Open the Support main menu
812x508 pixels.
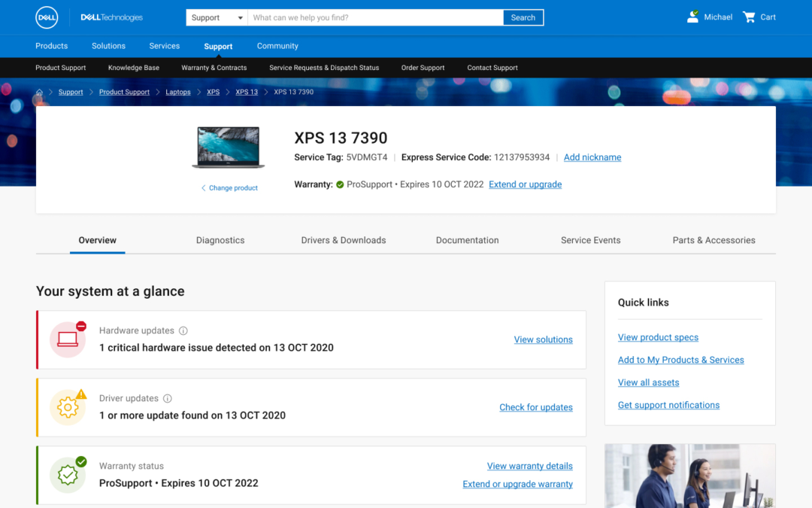point(218,46)
